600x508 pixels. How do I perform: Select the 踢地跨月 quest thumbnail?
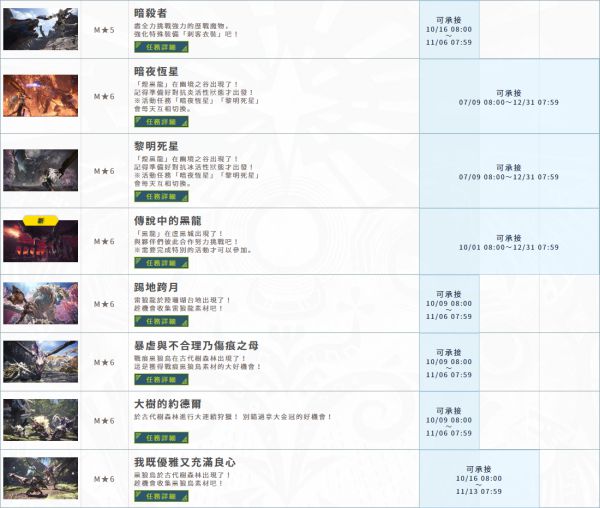(40, 302)
